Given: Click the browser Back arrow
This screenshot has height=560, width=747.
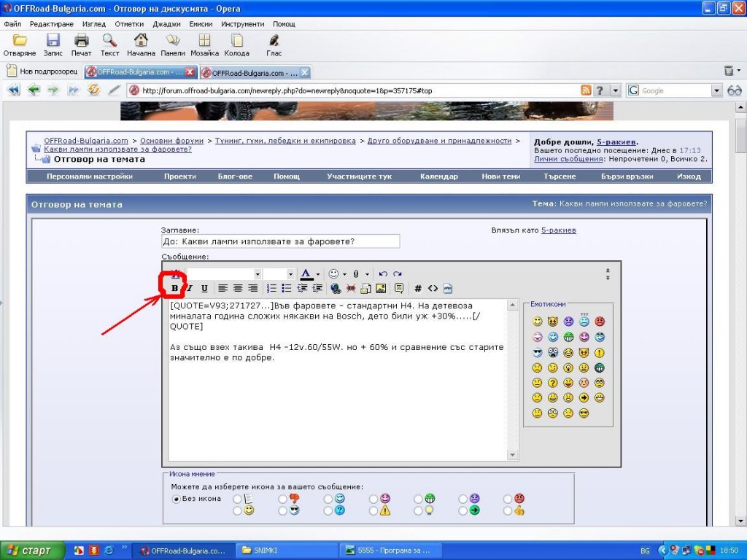Looking at the screenshot, I should (x=34, y=90).
